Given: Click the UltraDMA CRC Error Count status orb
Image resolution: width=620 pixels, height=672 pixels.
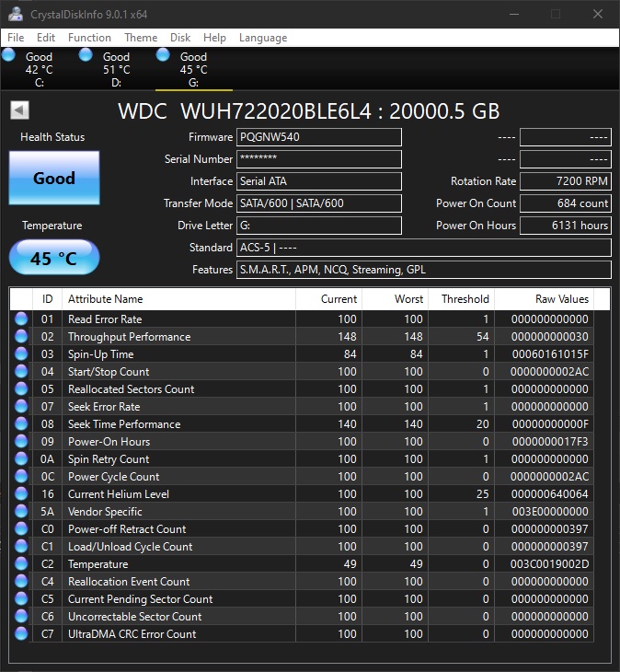Looking at the screenshot, I should 21,634.
